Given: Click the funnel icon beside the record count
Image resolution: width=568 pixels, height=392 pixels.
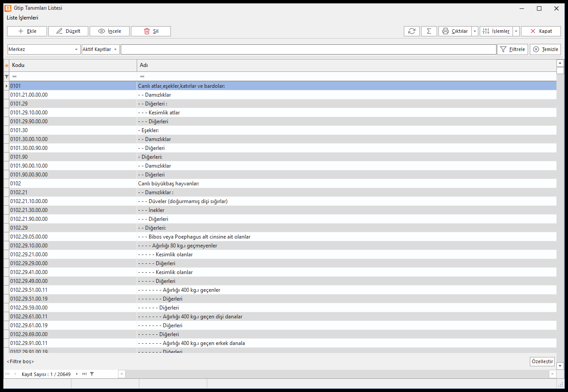Looking at the screenshot, I should [x=92, y=374].
